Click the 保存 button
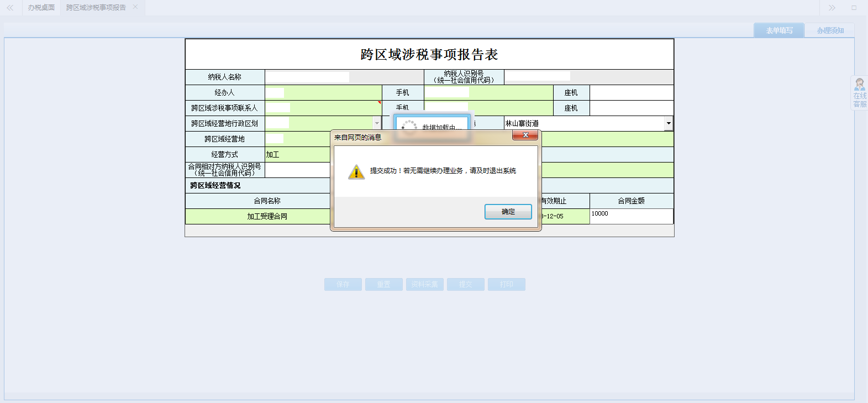This screenshot has height=403, width=868. [343, 284]
